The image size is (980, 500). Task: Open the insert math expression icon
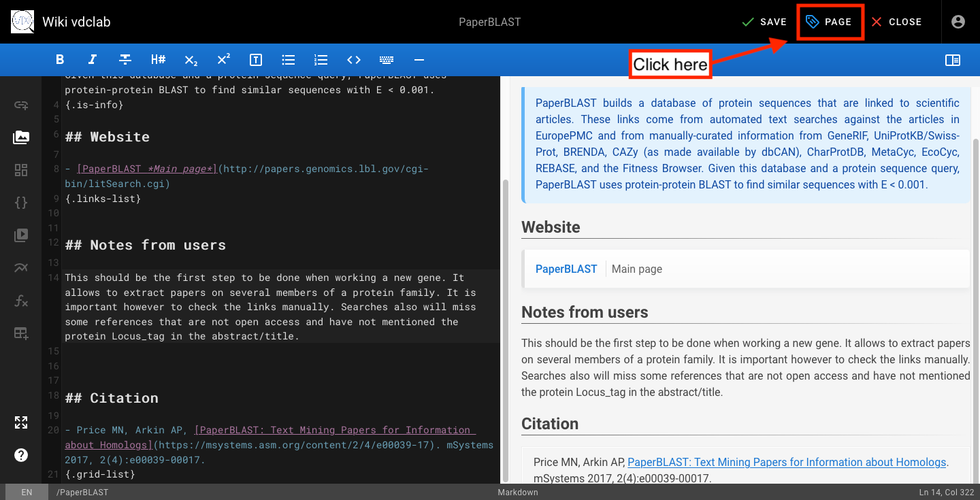click(x=21, y=301)
